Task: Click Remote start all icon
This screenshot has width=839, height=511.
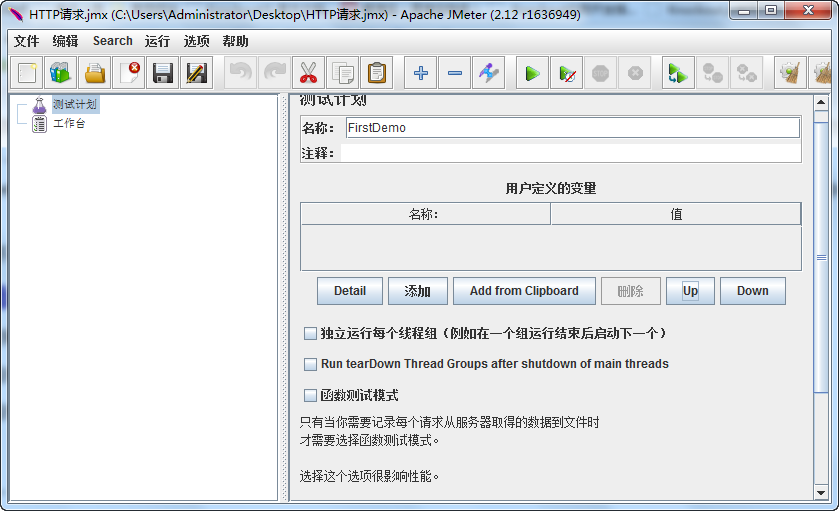Action: (x=678, y=73)
